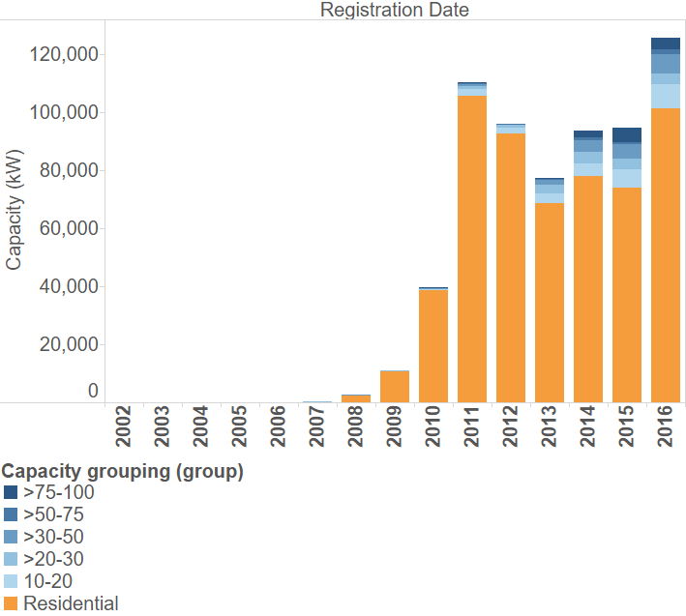This screenshot has height=616, width=686.
Task: Click the >30-50 legend color swatch
Action: 11,537
